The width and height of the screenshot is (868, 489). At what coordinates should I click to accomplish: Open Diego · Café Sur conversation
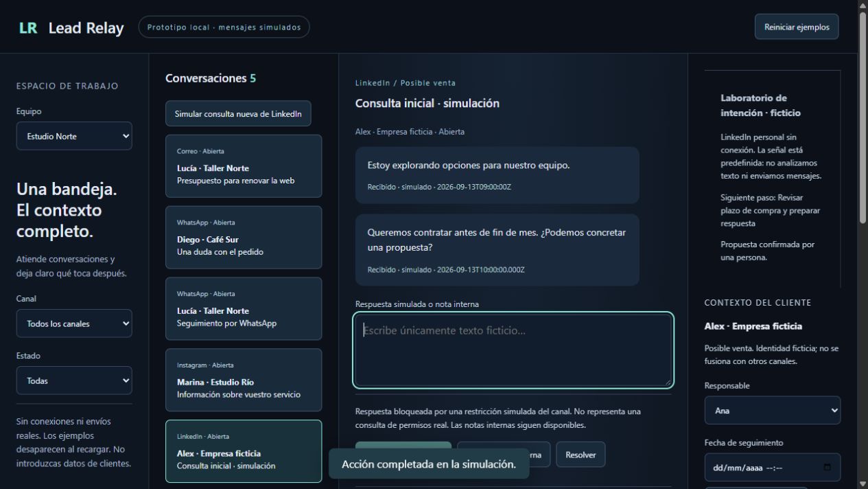coord(244,238)
